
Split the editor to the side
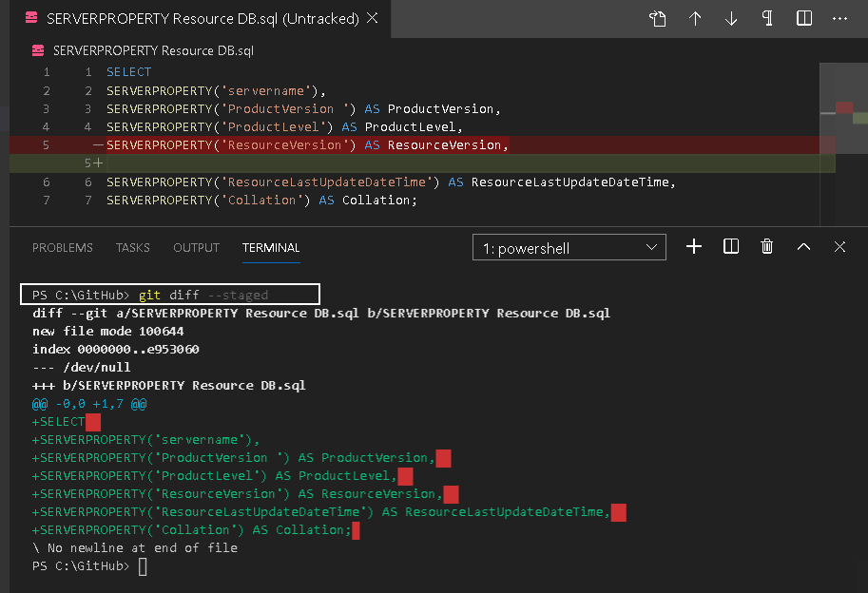[803, 18]
